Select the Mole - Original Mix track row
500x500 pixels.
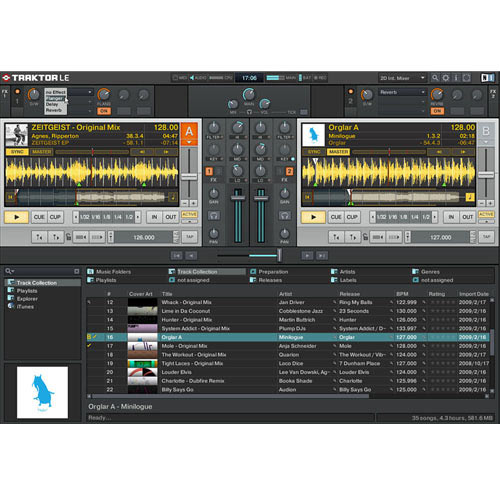288,346
